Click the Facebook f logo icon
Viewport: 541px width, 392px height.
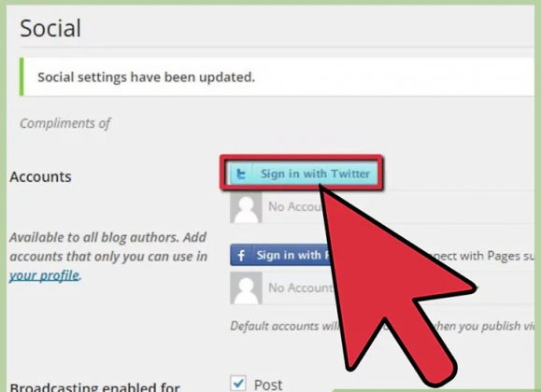241,256
